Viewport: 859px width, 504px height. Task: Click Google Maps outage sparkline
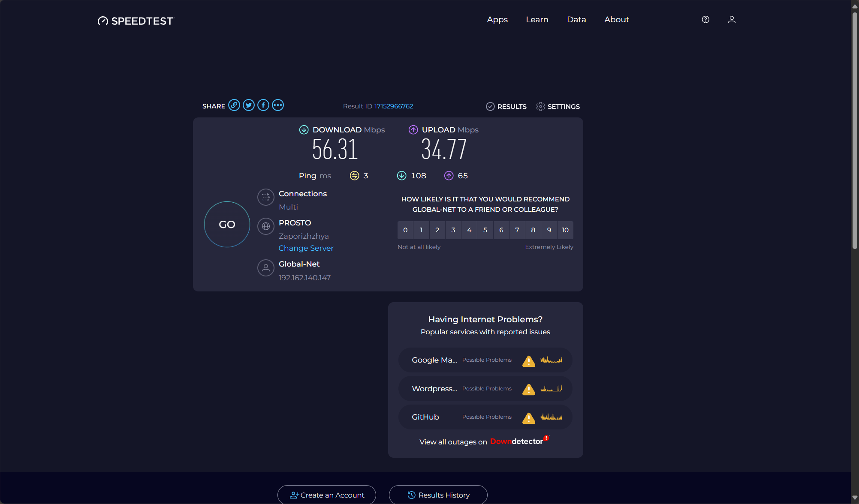[x=551, y=360]
